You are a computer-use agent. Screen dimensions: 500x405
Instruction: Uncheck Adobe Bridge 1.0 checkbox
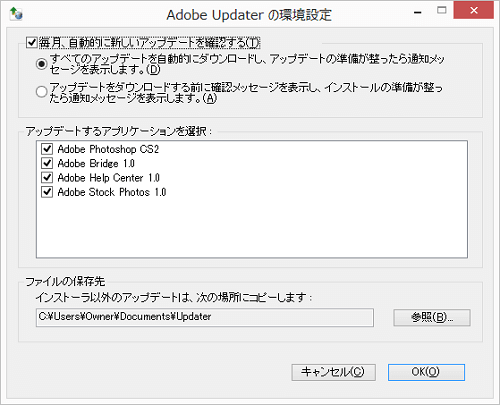(x=47, y=163)
